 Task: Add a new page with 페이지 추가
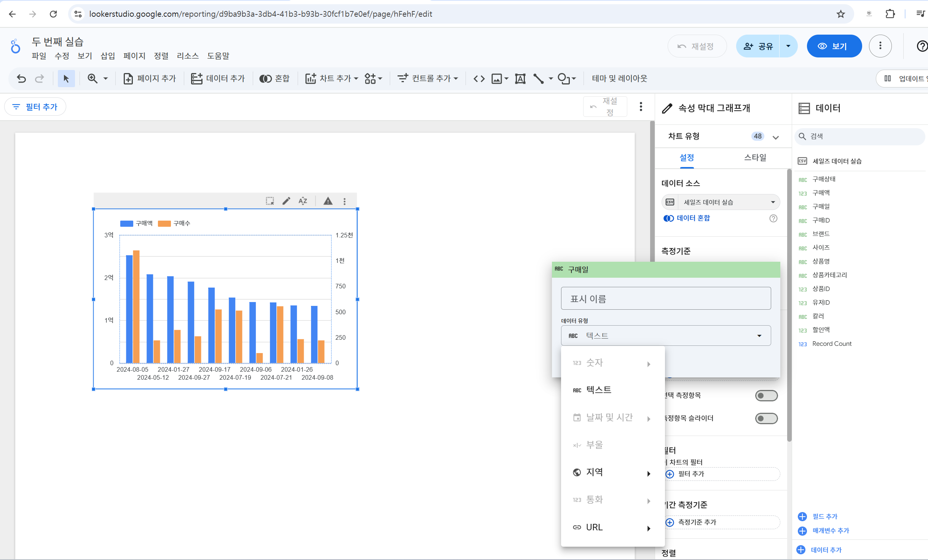pos(150,79)
